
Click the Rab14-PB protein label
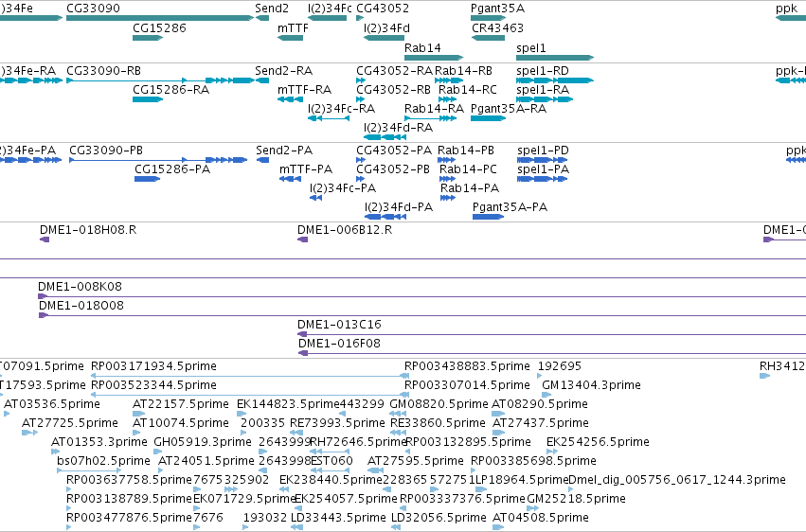(466, 151)
